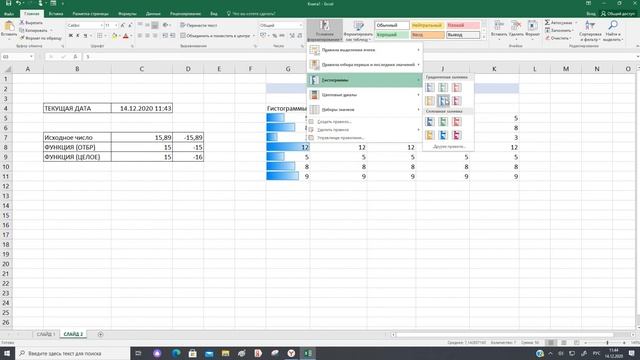
Task: Choose Создать правило menu entry
Action: coord(364,122)
